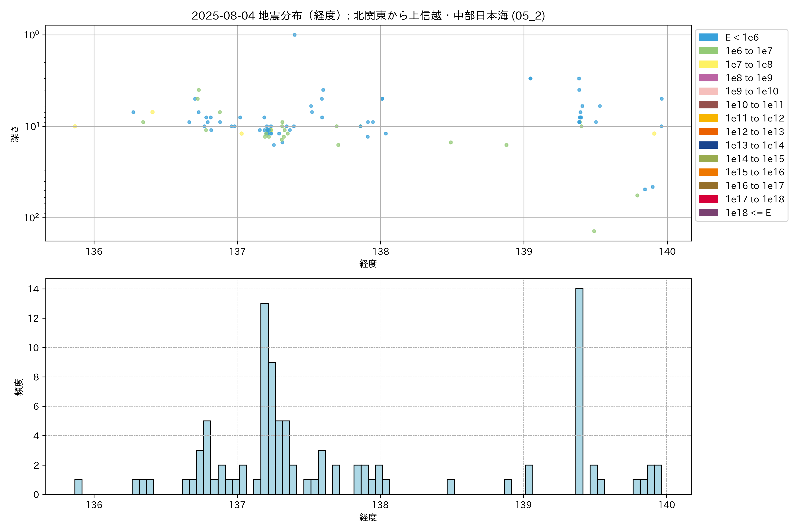This screenshot has height=532, width=798.
Task: Click the scatter point at depth 10^0
Action: pos(295,35)
